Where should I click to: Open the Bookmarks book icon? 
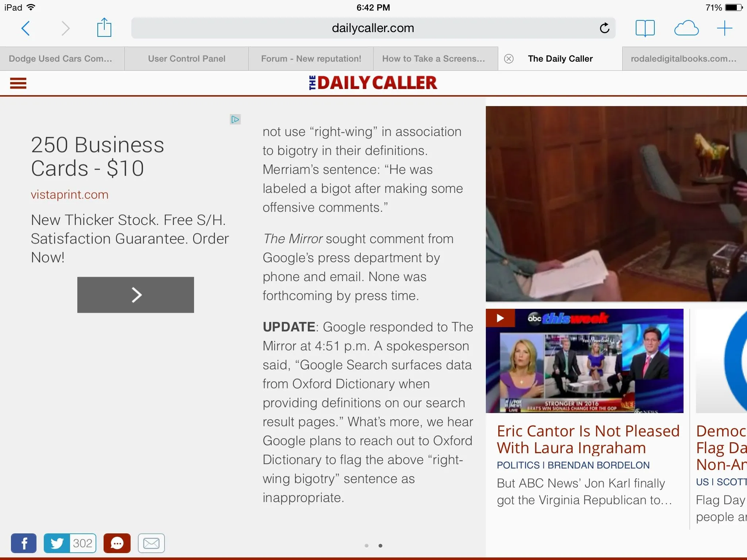(x=645, y=28)
